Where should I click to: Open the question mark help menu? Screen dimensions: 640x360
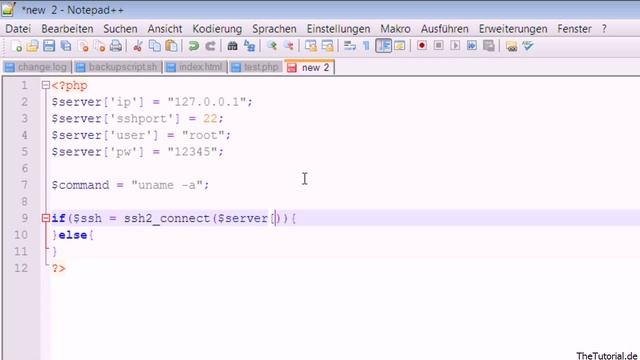(604, 29)
